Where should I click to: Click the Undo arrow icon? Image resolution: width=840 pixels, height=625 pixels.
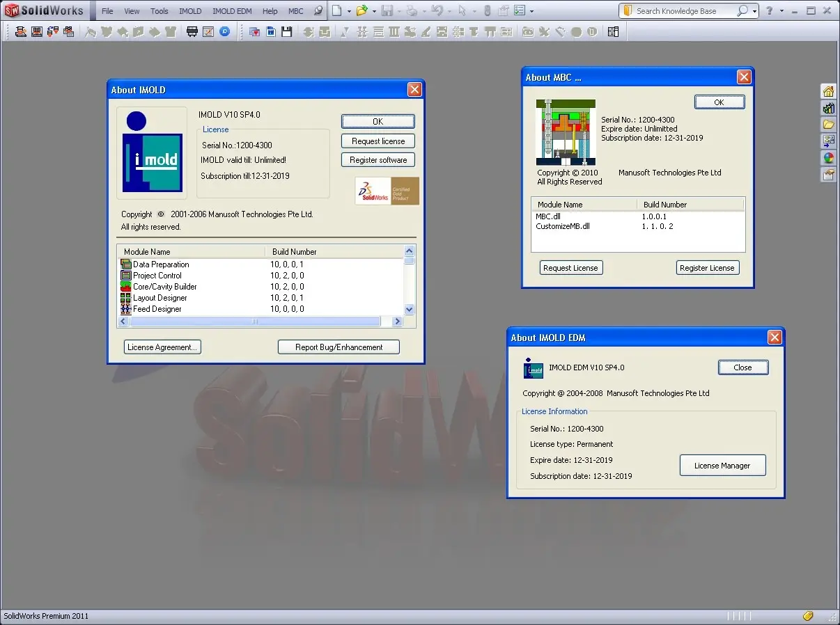437,10
